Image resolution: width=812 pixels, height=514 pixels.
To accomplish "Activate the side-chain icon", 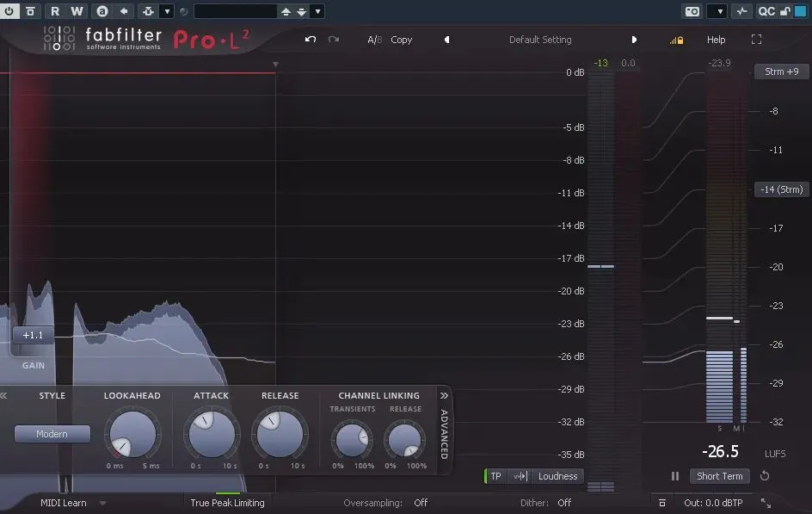I will 742,11.
